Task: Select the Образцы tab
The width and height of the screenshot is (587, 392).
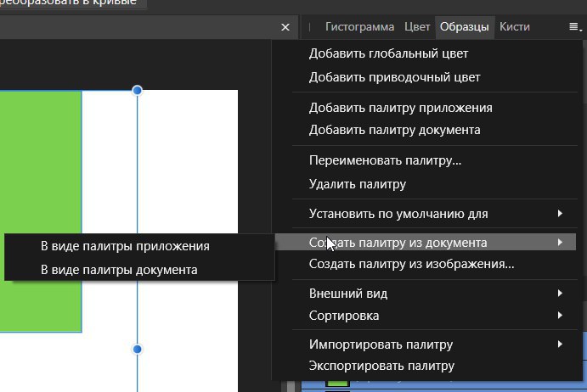Action: point(464,27)
